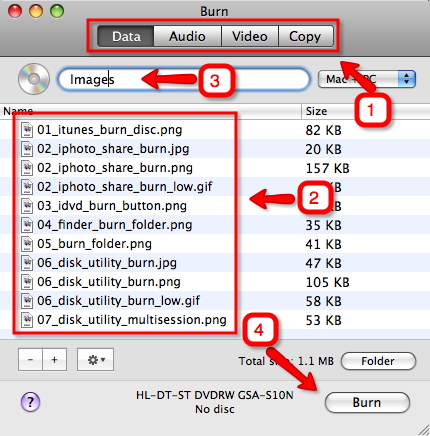This screenshot has height=436, width=430.
Task: Click the 47 KB size value
Action: point(323,263)
